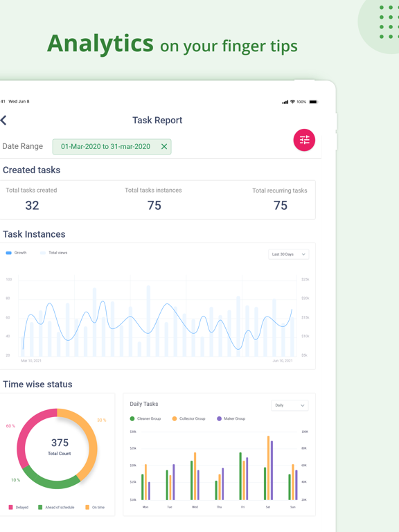Toggle the Growth legend series
The height and width of the screenshot is (532, 399).
(17, 253)
